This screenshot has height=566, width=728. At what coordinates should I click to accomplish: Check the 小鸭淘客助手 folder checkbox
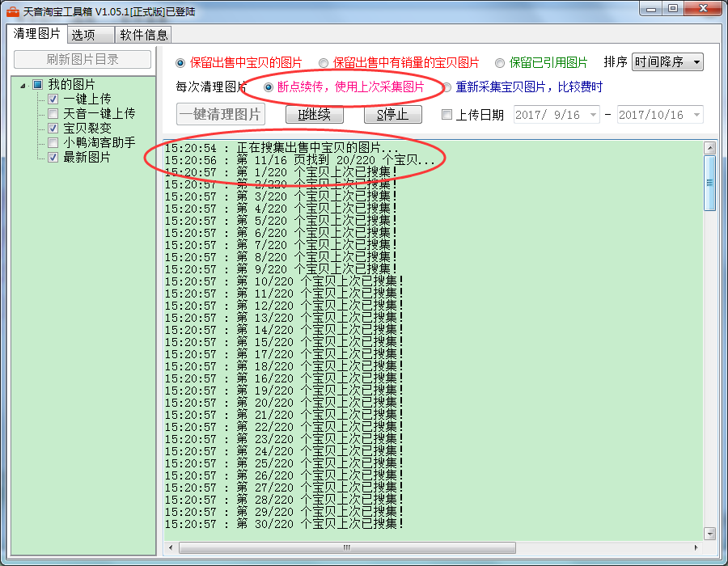[53, 143]
